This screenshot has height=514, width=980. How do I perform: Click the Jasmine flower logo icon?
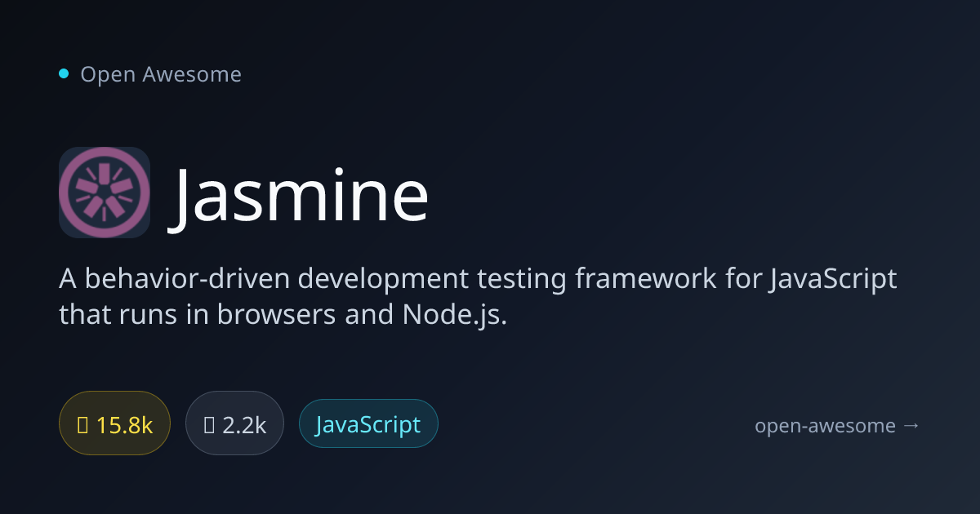point(105,193)
